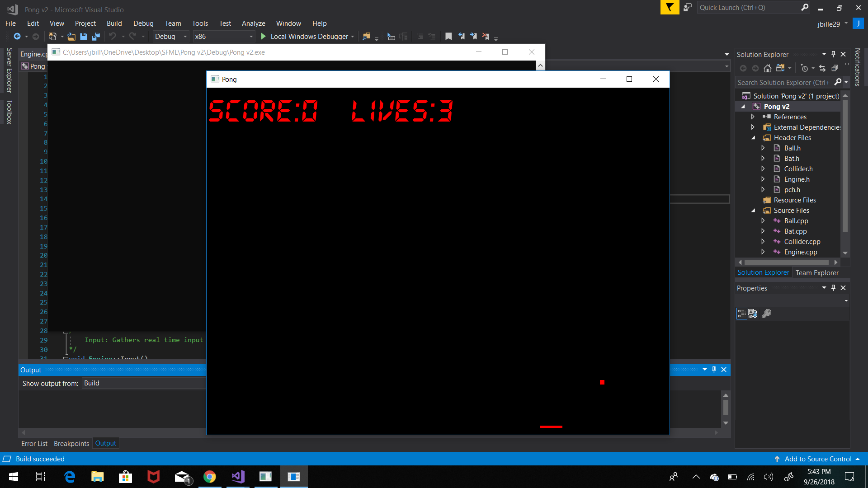Click the Navigate Backward arrow icon
This screenshot has height=488, width=868.
(17, 37)
